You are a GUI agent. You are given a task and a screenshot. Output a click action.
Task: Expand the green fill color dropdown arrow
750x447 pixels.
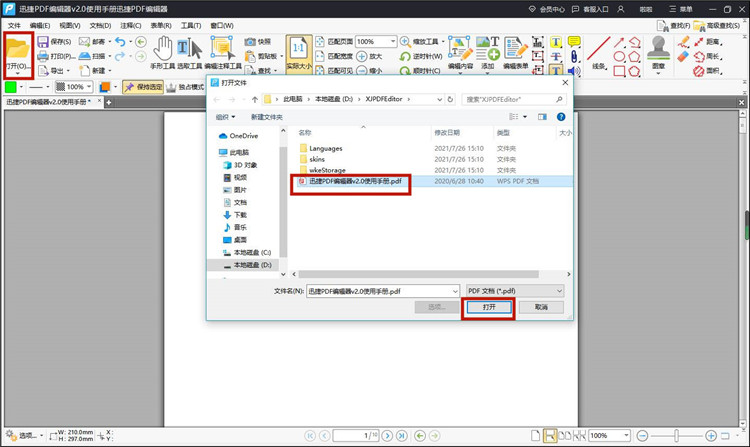coord(21,87)
